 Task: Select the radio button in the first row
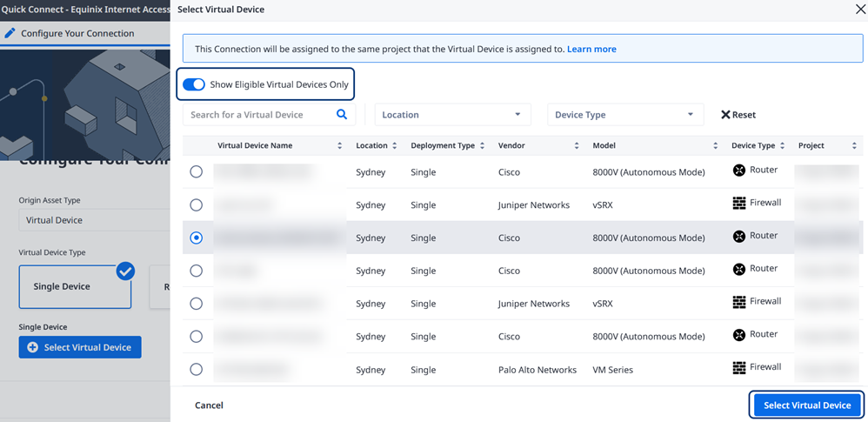196,171
